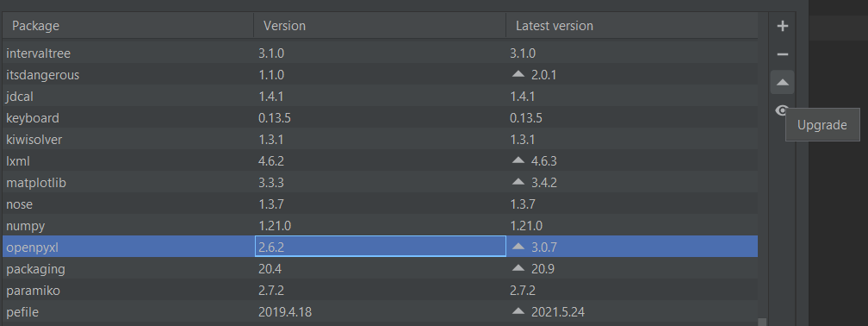Click the plus icon to install a package
The width and height of the screenshot is (868, 326).
click(782, 26)
